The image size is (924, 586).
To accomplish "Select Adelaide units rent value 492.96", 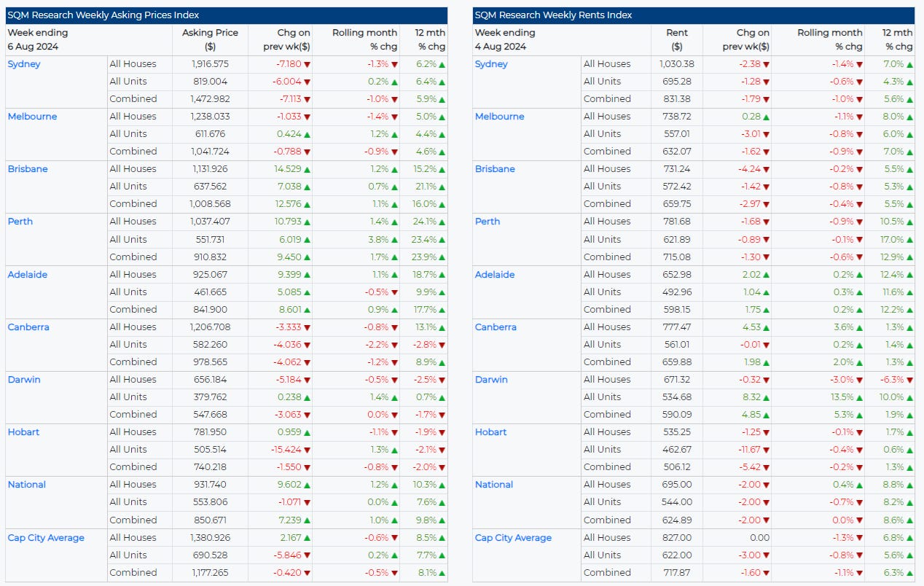I will click(x=677, y=292).
